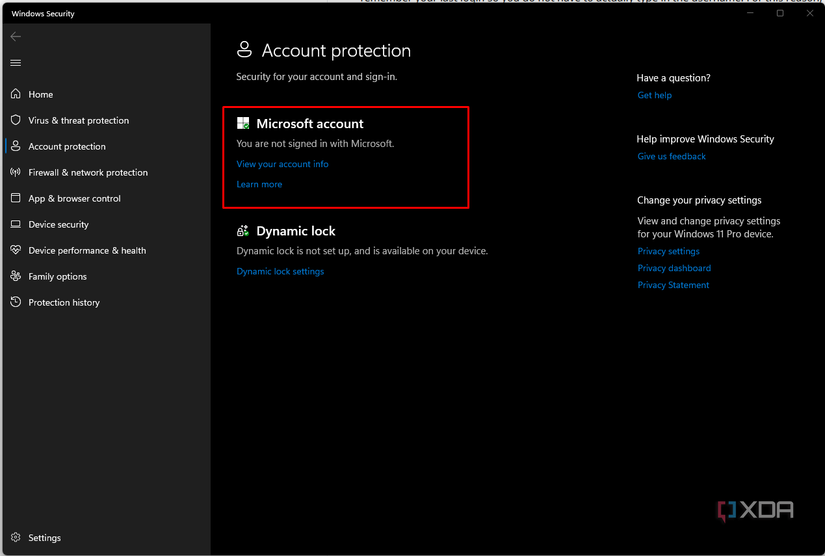Click the back arrow icon

[16, 36]
